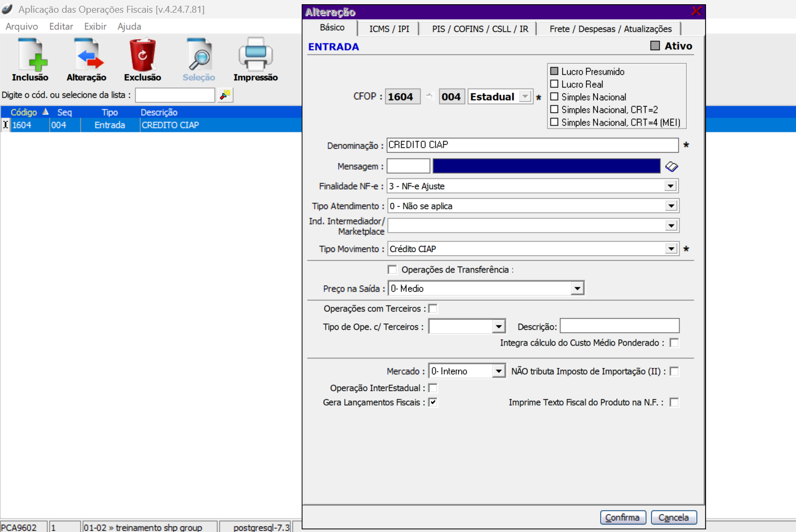
Task: Click the Confirma button
Action: point(622,517)
